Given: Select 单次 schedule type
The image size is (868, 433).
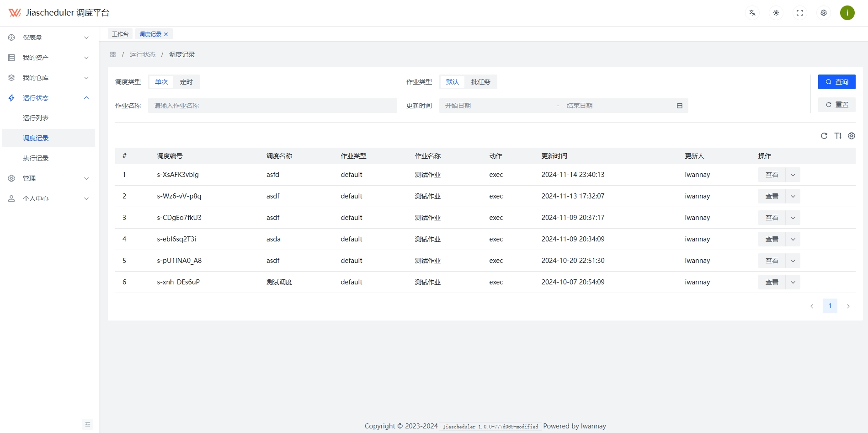Looking at the screenshot, I should pos(161,82).
